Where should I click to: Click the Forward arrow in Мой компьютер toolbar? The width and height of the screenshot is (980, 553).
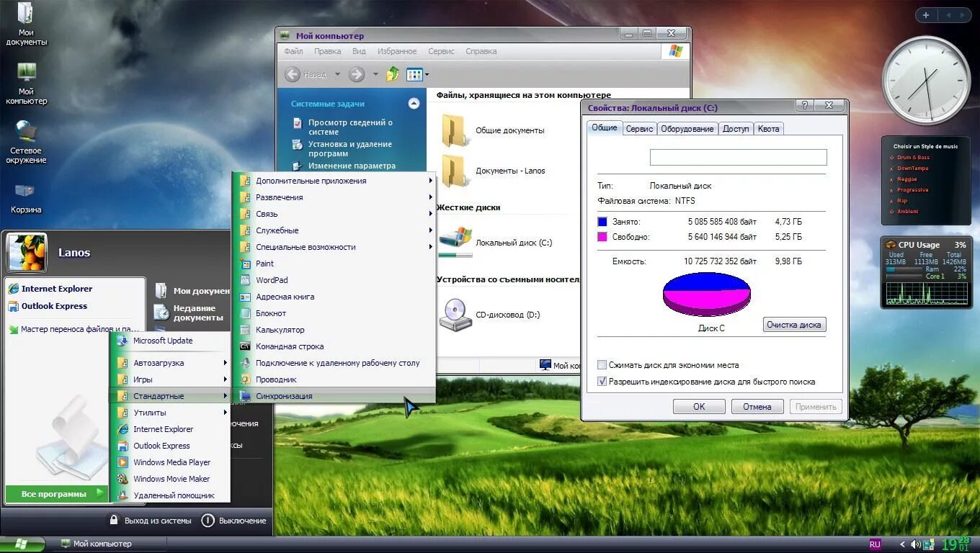pyautogui.click(x=357, y=74)
